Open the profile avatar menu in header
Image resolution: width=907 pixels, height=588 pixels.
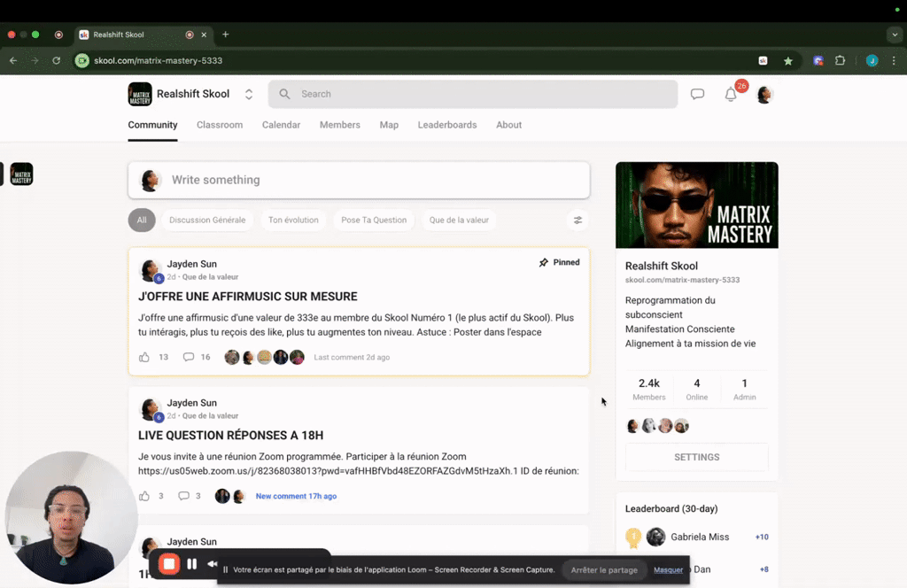point(764,94)
